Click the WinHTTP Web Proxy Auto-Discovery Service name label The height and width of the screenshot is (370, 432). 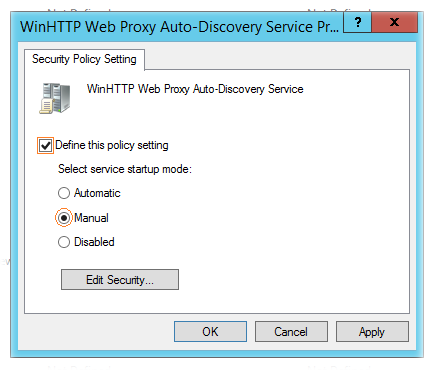click(195, 89)
